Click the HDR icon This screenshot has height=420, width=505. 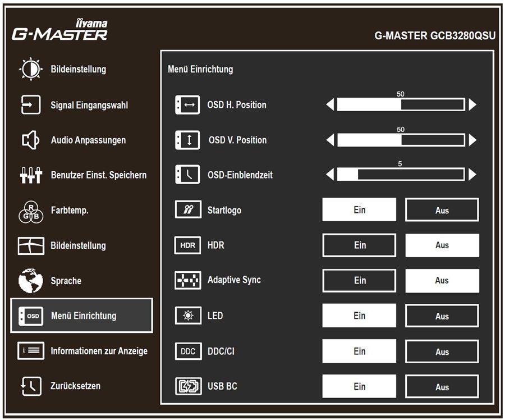click(188, 245)
